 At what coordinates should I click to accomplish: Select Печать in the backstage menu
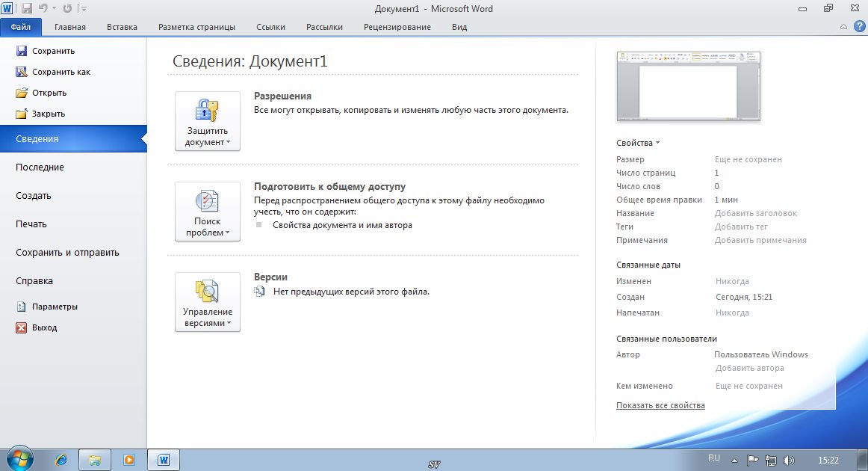pos(31,224)
